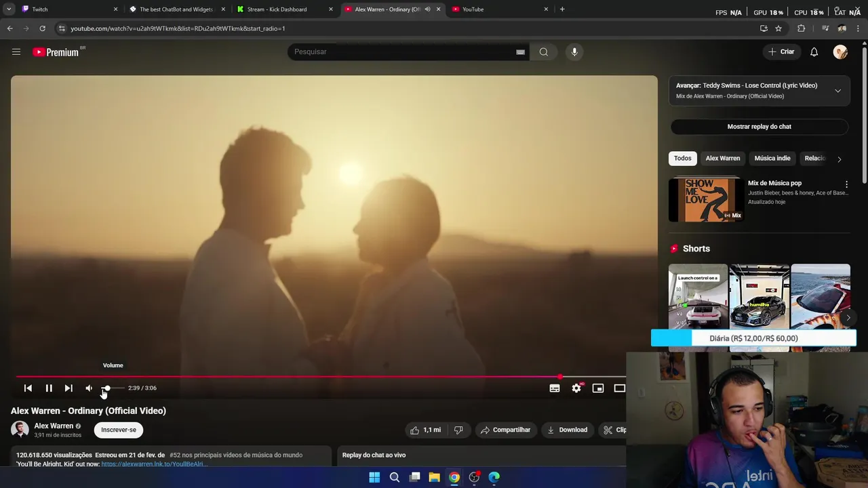This screenshot has width=868, height=488.
Task: Open the on-screen keyboard icon in search
Action: (x=520, y=52)
